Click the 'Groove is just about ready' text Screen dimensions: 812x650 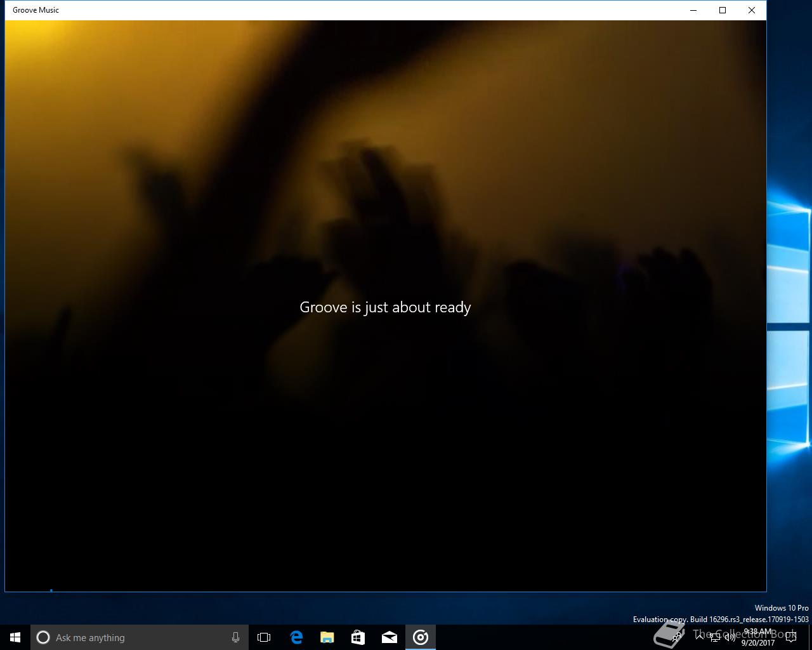(x=385, y=307)
